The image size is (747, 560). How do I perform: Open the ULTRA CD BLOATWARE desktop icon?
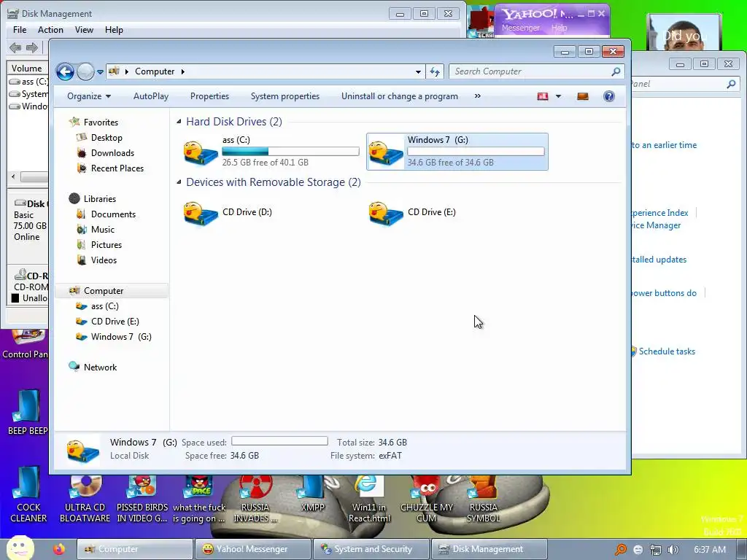click(x=85, y=499)
